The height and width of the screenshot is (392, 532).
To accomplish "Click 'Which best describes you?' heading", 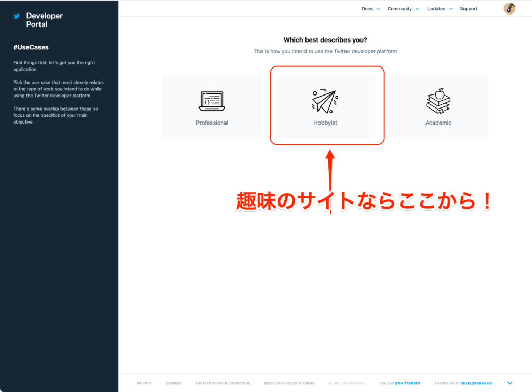I will click(x=325, y=40).
